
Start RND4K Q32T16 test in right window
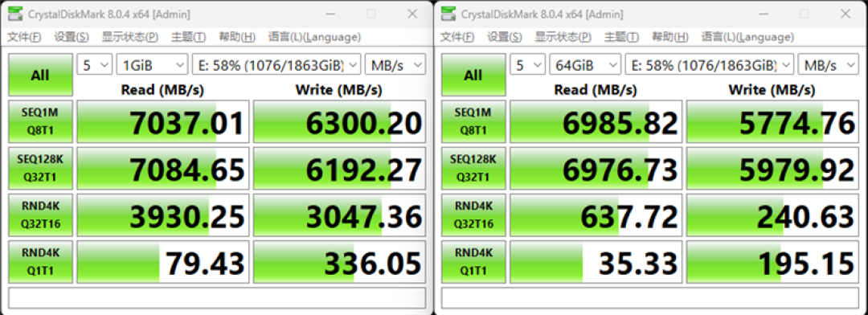click(473, 215)
